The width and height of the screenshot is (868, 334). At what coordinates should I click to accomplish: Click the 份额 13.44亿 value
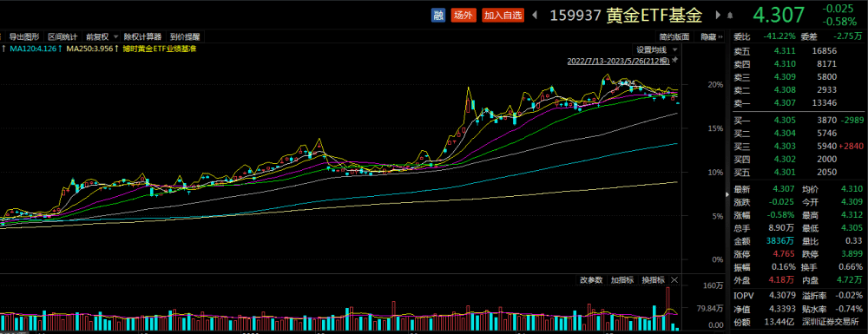click(x=780, y=322)
